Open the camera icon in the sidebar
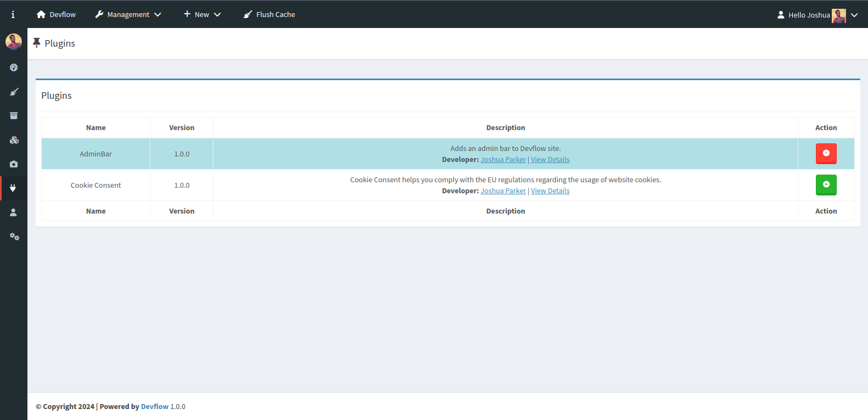Image resolution: width=868 pixels, height=420 pixels. 14,164
